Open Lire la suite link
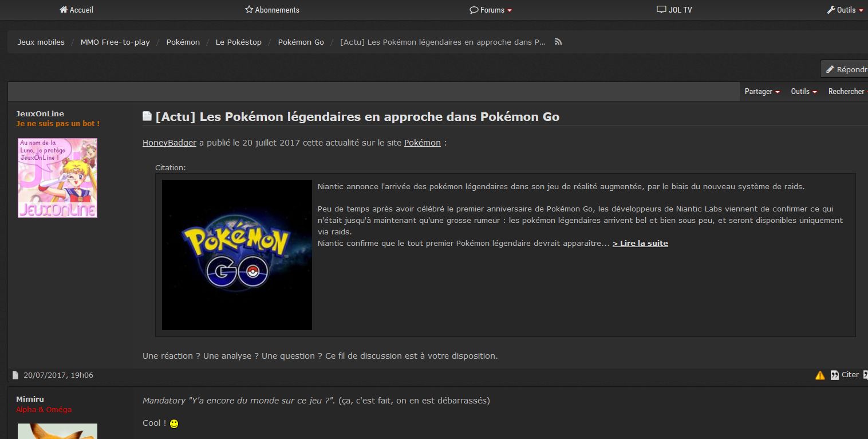The image size is (868, 439). [x=640, y=243]
